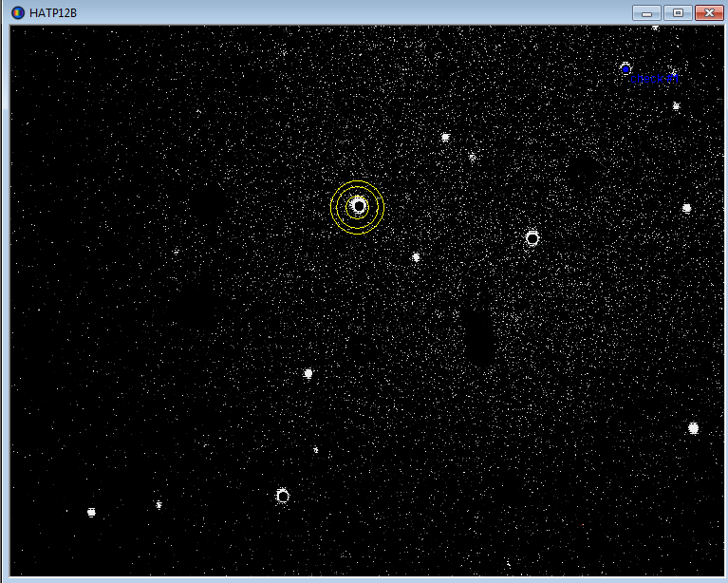Select the star directly below the check #1 label
Viewport: 728px width, 583px height.
676,106
